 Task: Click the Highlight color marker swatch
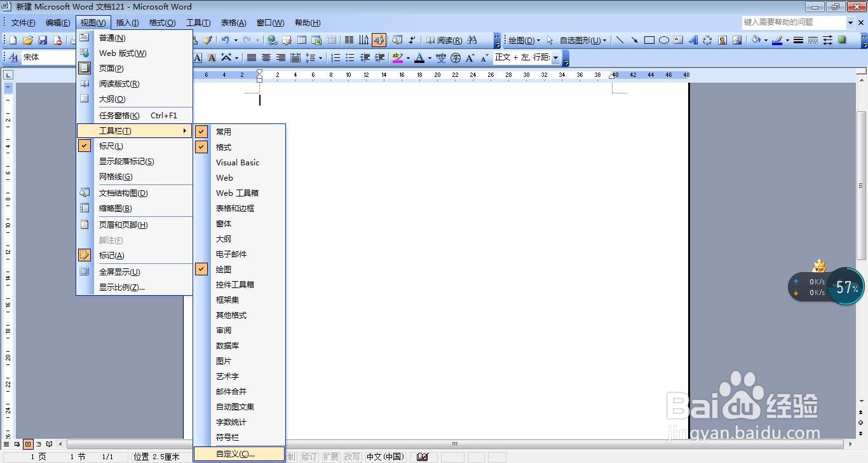[398, 57]
